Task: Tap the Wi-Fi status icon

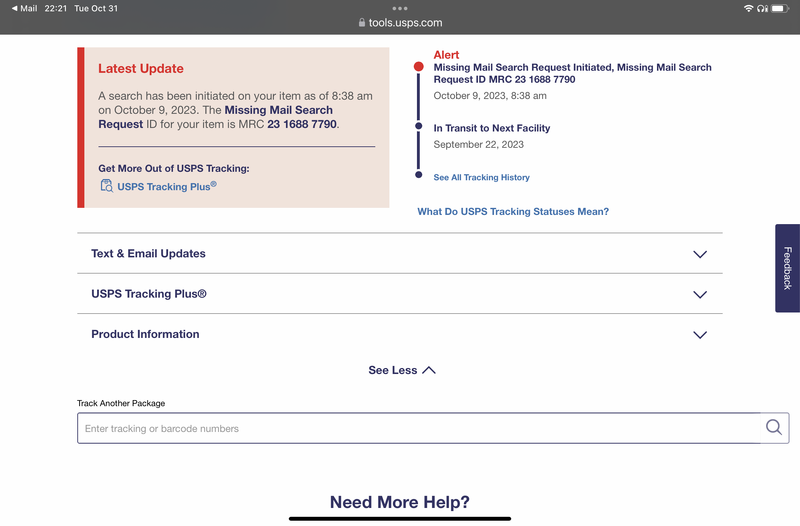Action: (748, 8)
